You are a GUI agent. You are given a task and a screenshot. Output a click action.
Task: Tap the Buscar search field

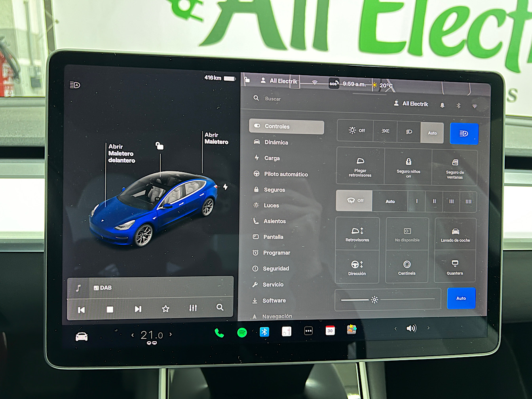(x=273, y=99)
